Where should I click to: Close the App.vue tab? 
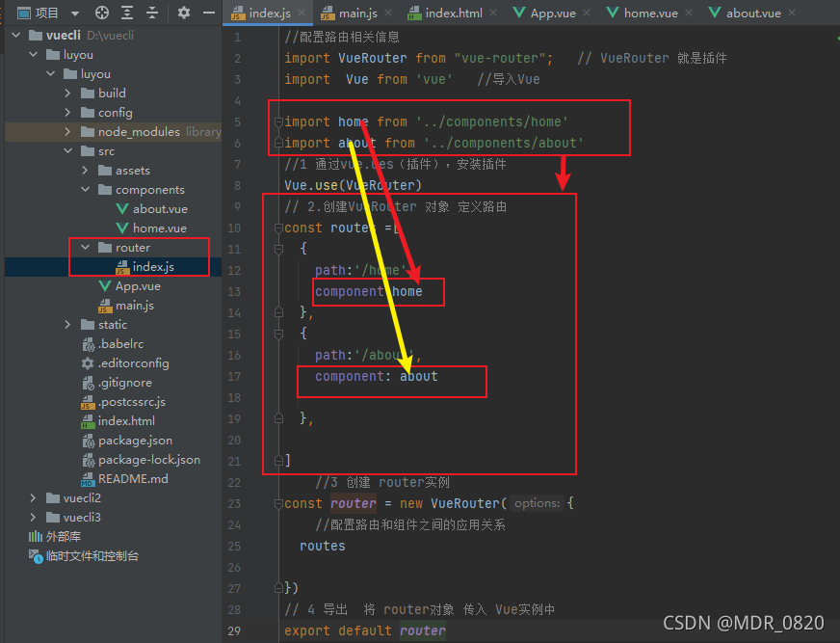[587, 13]
